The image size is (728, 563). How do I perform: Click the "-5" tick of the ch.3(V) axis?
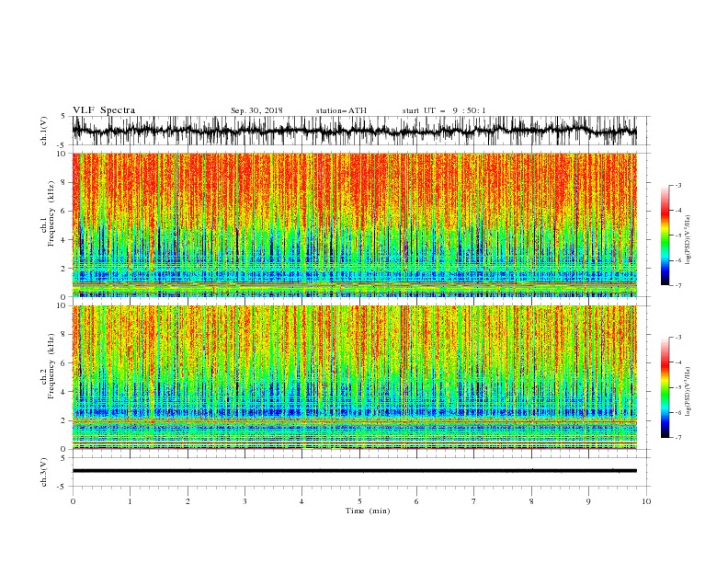(63, 487)
